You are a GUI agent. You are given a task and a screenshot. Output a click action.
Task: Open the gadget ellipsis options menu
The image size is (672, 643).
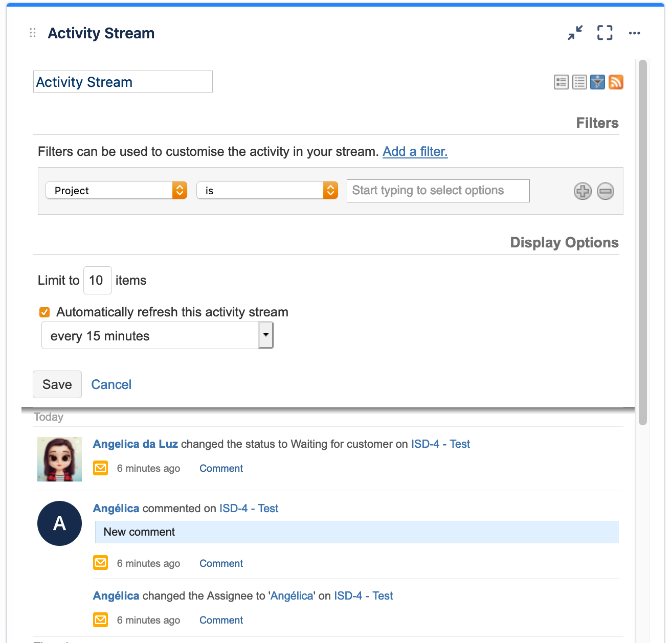(x=635, y=33)
